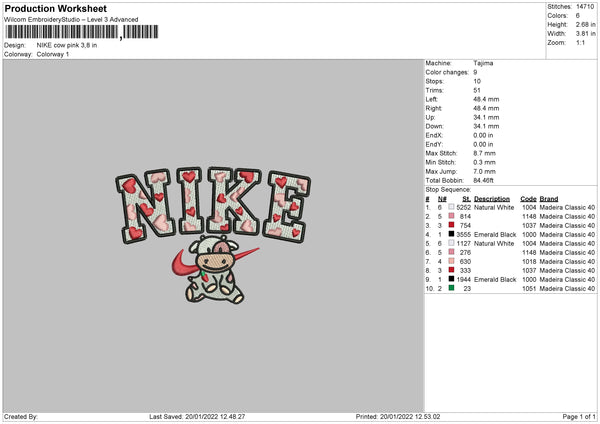
Task: Select the 'Down:' label
Action: (x=434, y=126)
